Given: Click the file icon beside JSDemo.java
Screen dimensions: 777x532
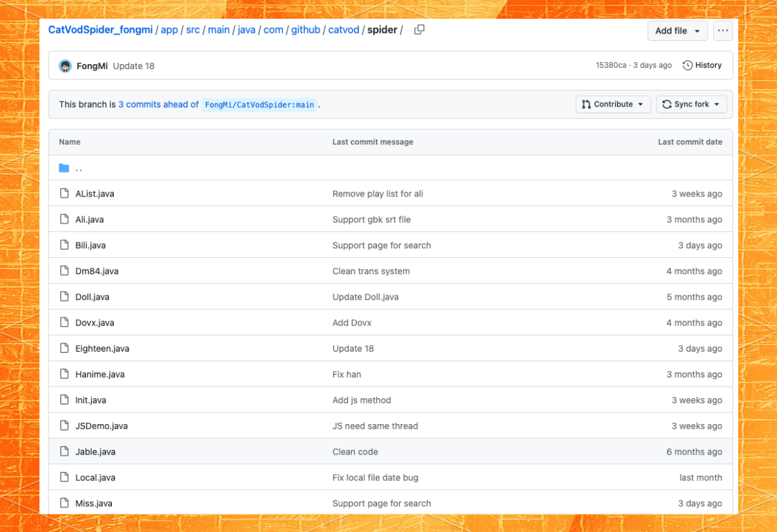Looking at the screenshot, I should click(x=64, y=426).
